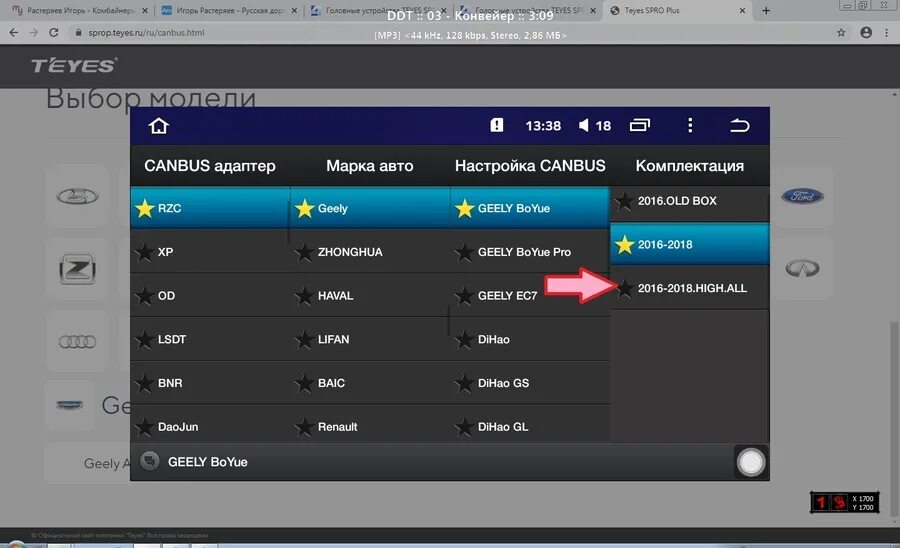Select the Geely brand logo on the page
Image resolution: width=900 pixels, height=548 pixels.
(69, 405)
